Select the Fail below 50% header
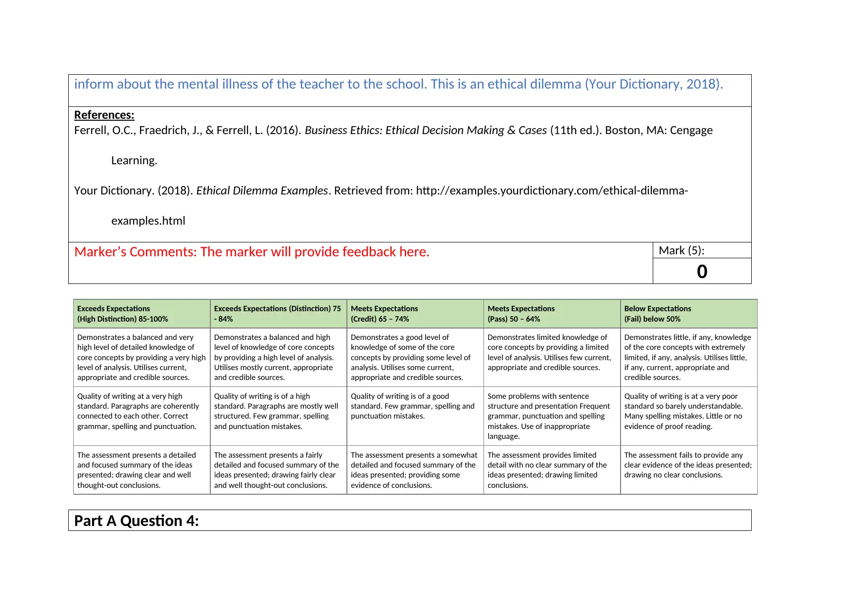868x614 pixels. [689, 314]
